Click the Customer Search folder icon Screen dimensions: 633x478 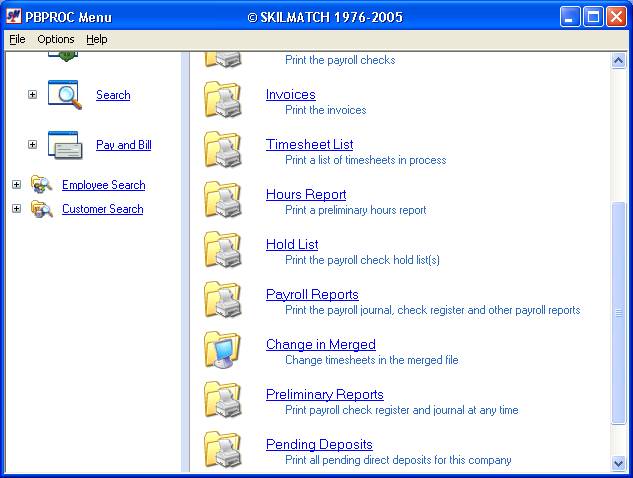42,209
